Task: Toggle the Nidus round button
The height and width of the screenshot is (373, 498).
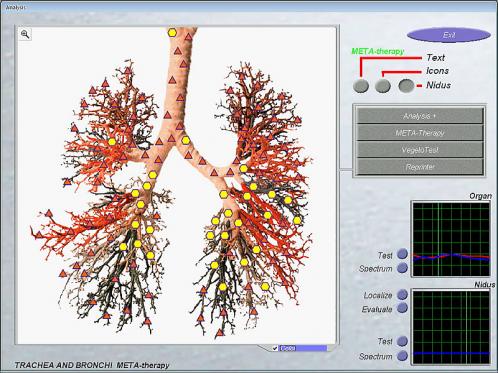Action: (406, 86)
